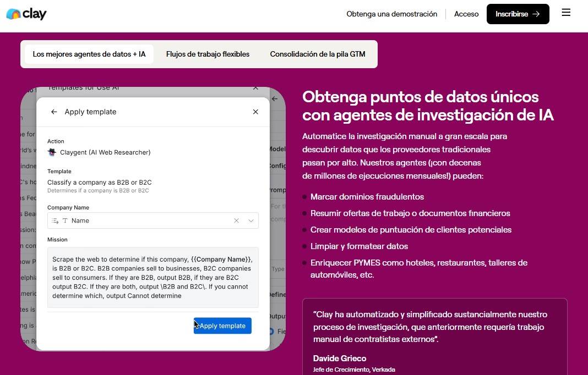Select Los mejores agentes de datos + IA tab
The image size is (588, 375).
89,54
